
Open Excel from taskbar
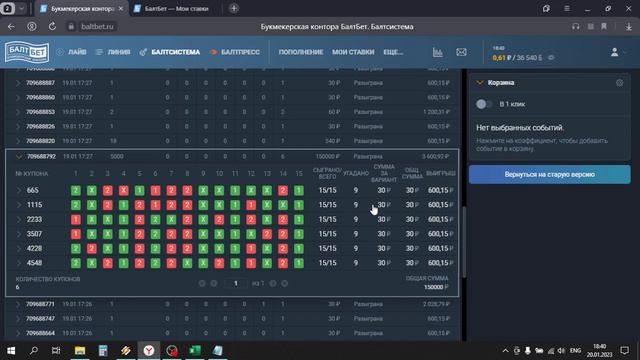(195, 351)
